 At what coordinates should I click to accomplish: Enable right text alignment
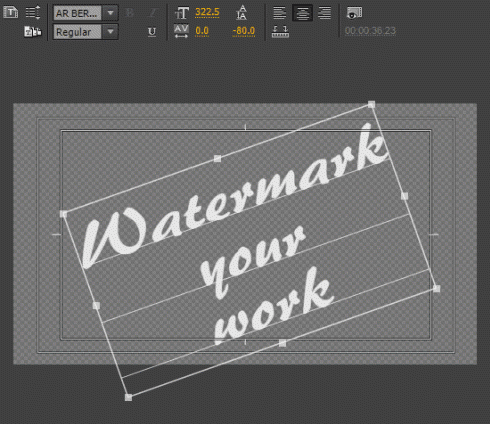click(324, 13)
